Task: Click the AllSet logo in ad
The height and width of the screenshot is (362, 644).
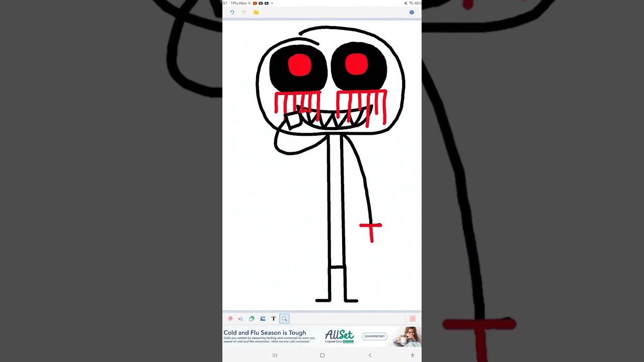Action: click(x=339, y=336)
